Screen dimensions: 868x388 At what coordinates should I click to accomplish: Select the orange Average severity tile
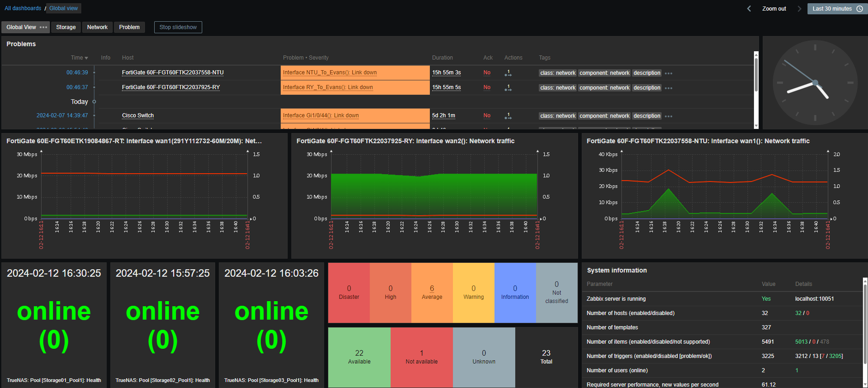coord(432,292)
